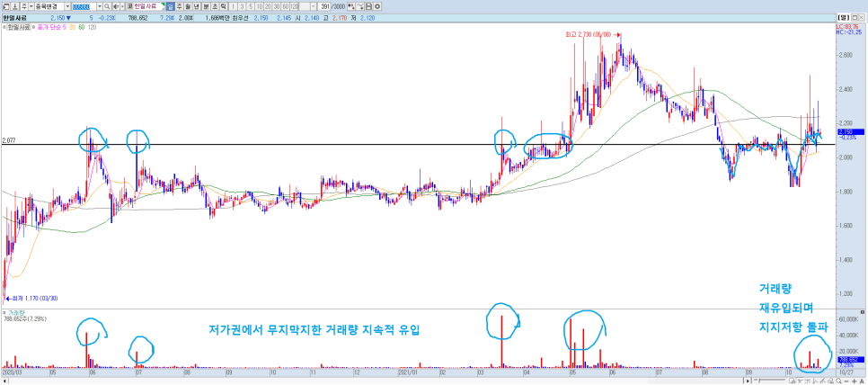Click the save chart floppy icon
The image size is (868, 385).
[368, 6]
